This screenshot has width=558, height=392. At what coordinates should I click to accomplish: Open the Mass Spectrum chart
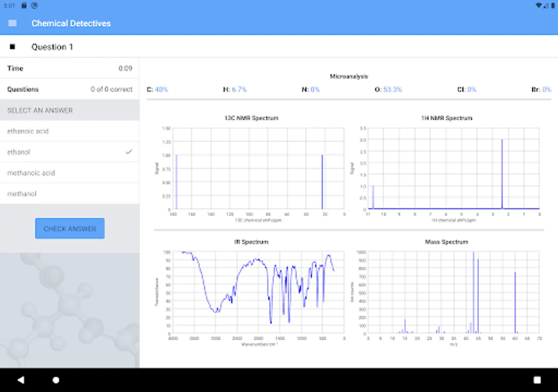(x=447, y=293)
